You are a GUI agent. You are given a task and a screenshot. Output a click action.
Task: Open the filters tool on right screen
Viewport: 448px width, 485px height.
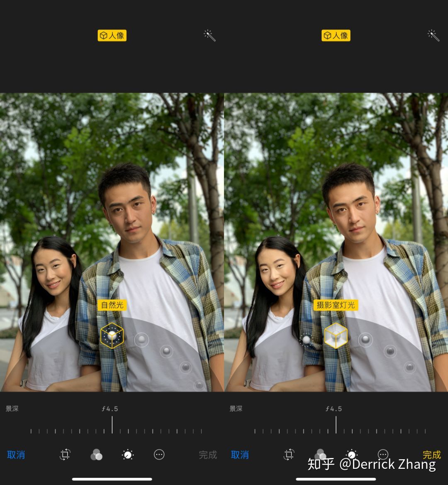(x=320, y=454)
